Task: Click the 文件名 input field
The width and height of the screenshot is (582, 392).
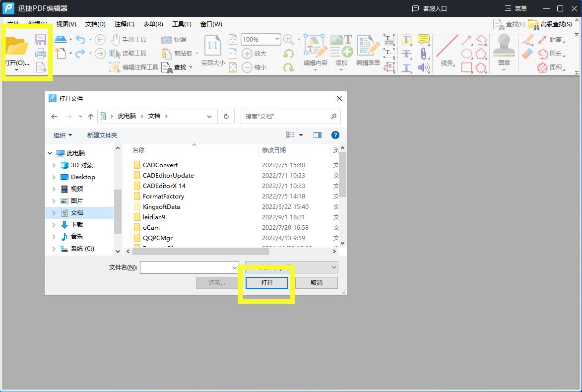Action: 186,267
